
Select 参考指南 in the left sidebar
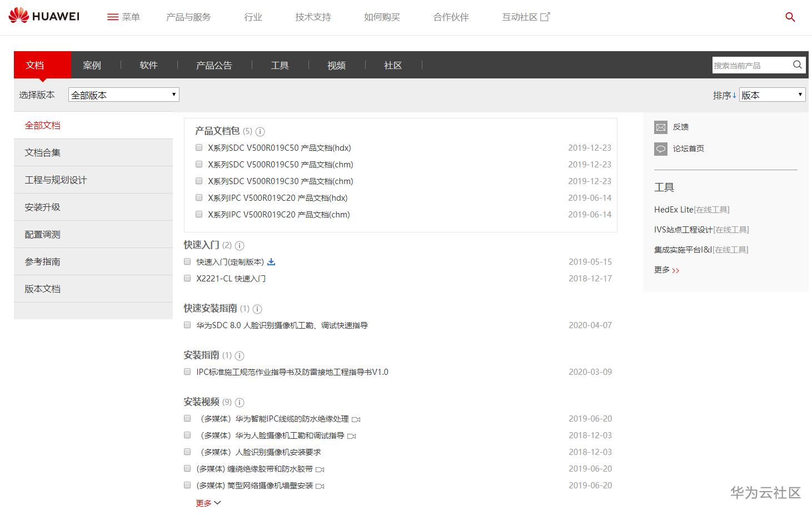[x=93, y=262]
